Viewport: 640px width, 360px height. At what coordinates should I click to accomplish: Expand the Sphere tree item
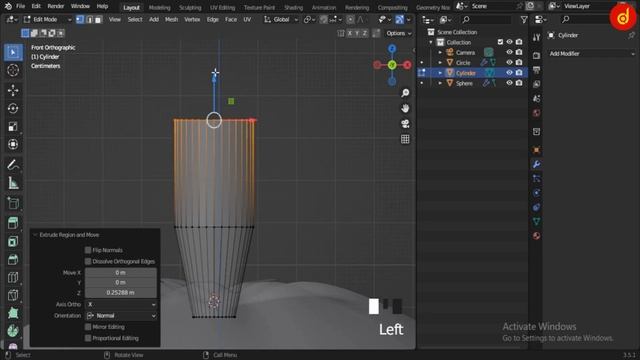[440, 83]
